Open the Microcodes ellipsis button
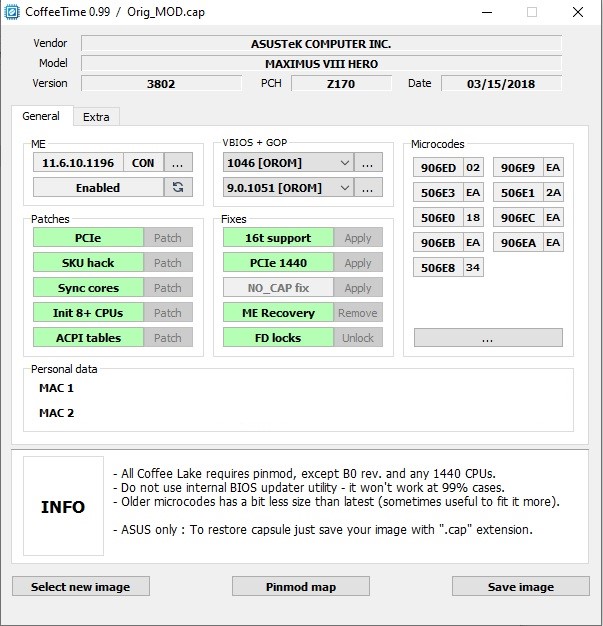Viewport: 603px width, 626px height. [488, 338]
